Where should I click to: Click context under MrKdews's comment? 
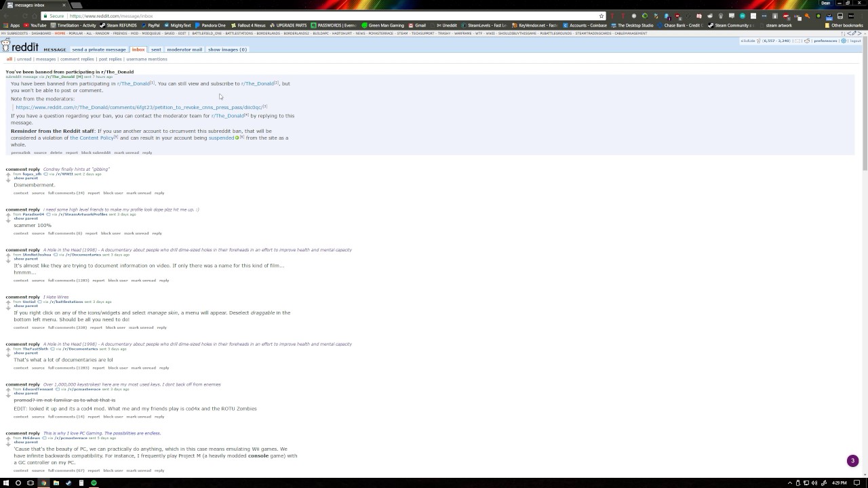[x=21, y=470]
